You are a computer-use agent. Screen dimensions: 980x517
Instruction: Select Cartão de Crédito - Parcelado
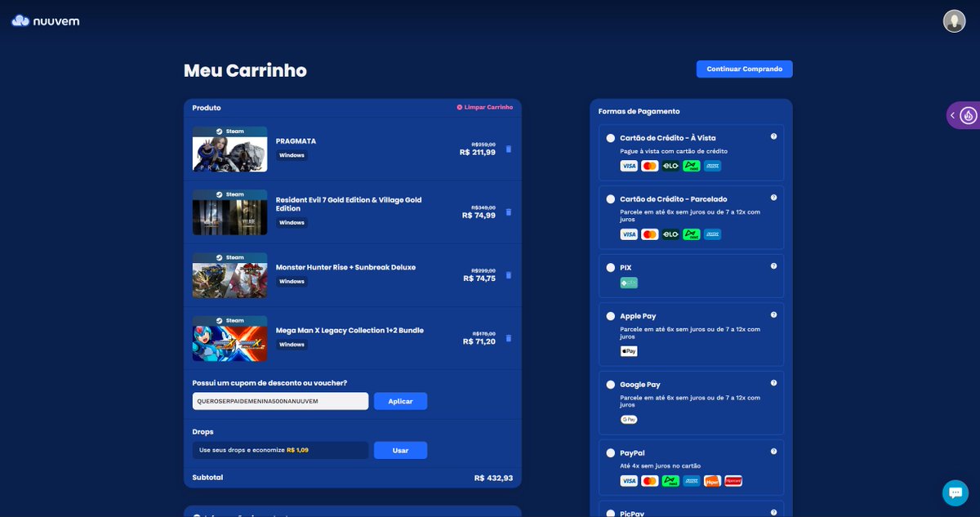[x=611, y=199]
